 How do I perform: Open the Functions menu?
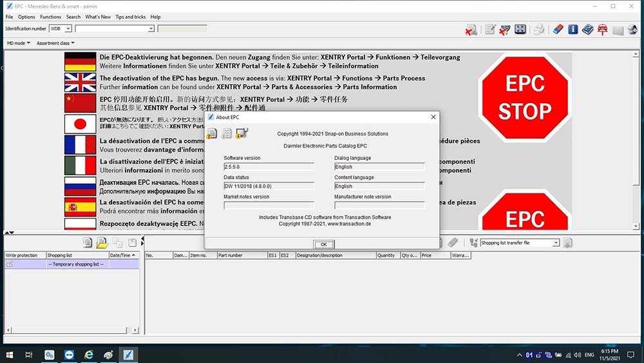[x=50, y=17]
